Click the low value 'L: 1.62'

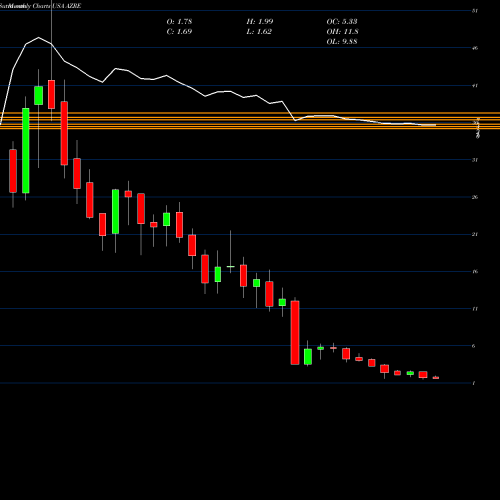(x=259, y=32)
